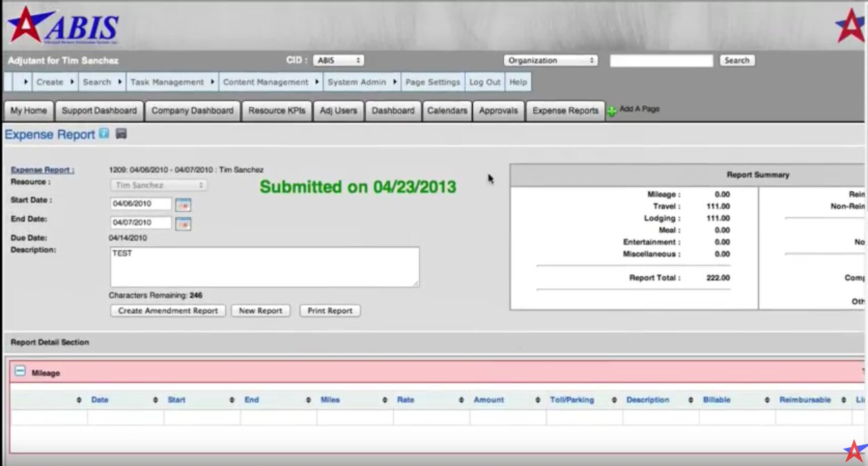
Task: Open the System Admin menu
Action: (x=357, y=82)
